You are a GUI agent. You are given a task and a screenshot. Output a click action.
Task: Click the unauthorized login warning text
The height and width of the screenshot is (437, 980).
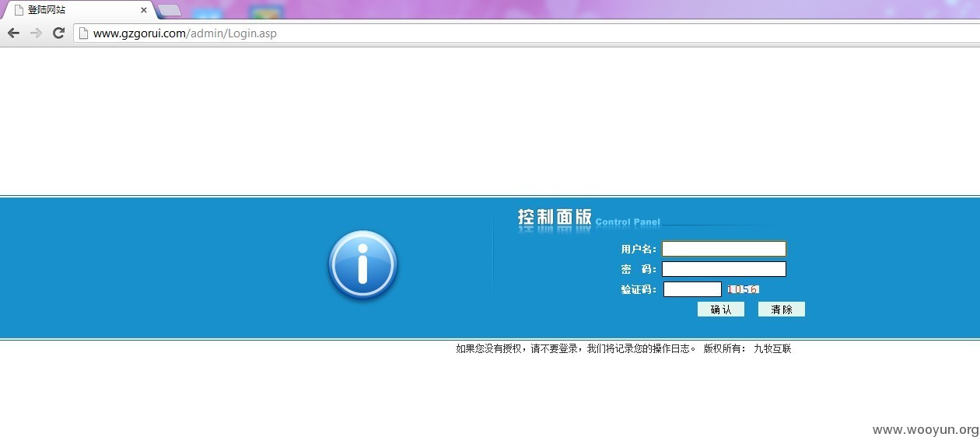point(576,349)
